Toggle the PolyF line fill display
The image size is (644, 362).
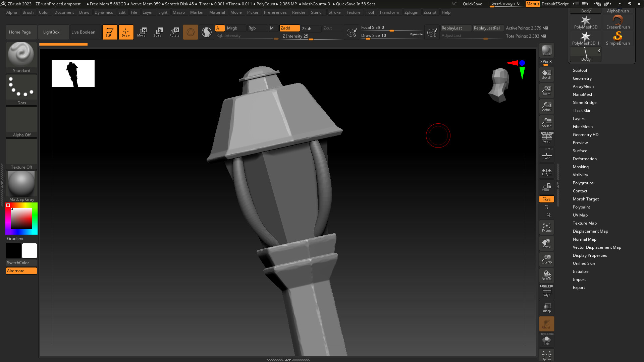point(546,291)
